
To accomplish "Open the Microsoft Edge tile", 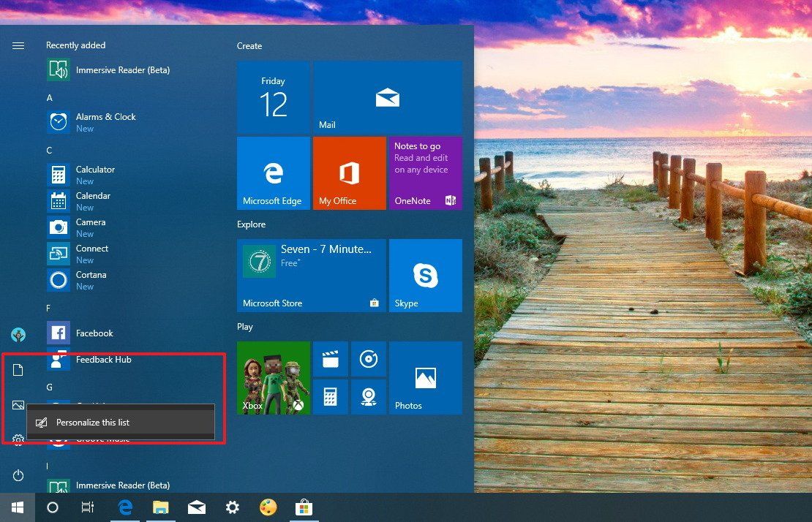I will pyautogui.click(x=274, y=173).
